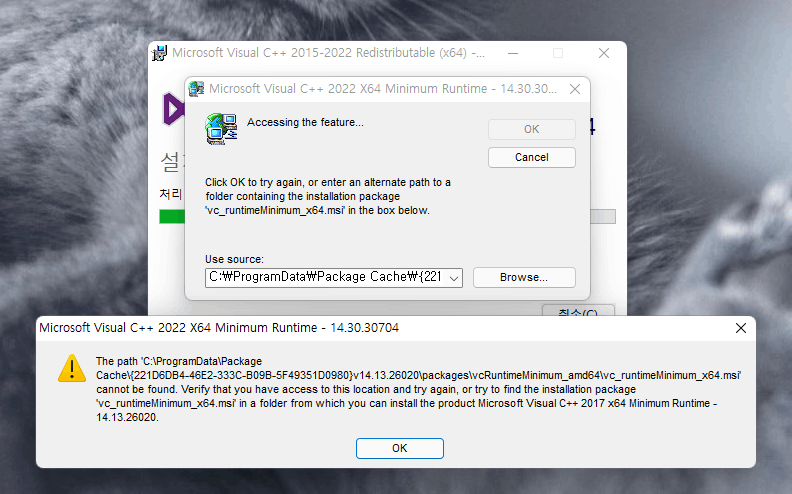This screenshot has width=792, height=494.
Task: Click the installer icon in the Minimum Runtime title bar
Action: (x=196, y=89)
